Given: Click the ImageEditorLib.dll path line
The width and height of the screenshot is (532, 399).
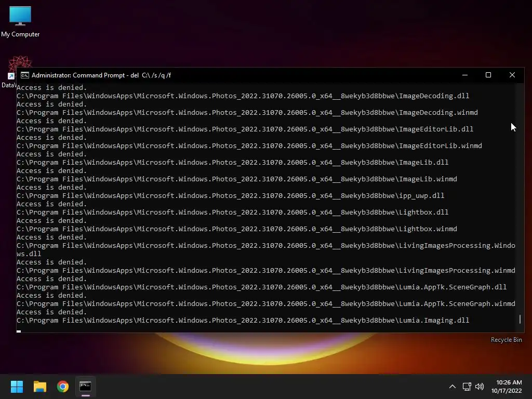Looking at the screenshot, I should pyautogui.click(x=245, y=129).
